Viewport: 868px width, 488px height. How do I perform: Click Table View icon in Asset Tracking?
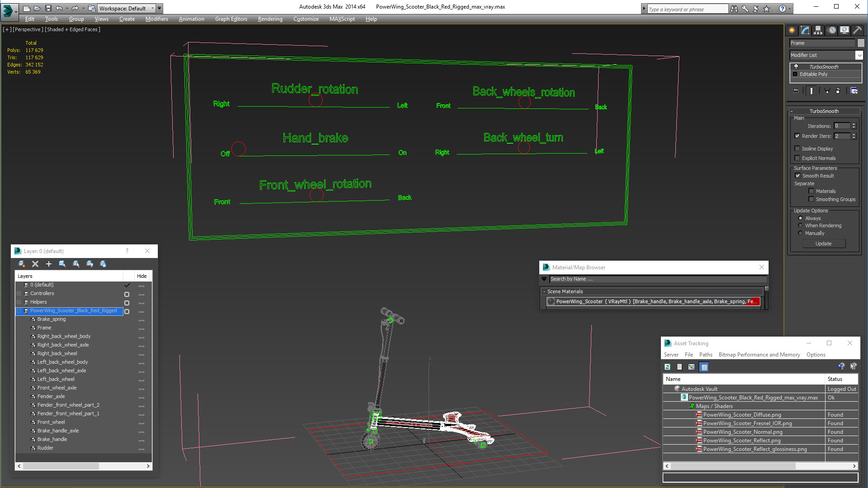coord(704,367)
